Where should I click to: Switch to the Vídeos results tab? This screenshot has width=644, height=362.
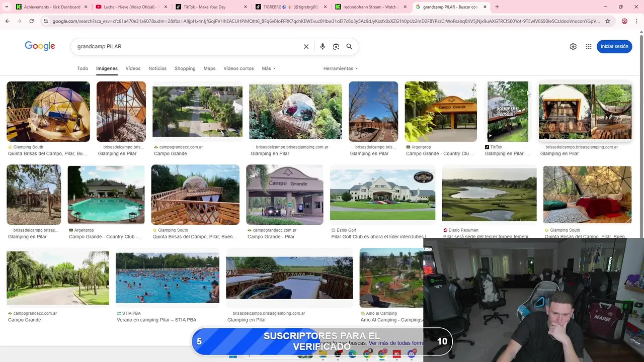(x=133, y=68)
